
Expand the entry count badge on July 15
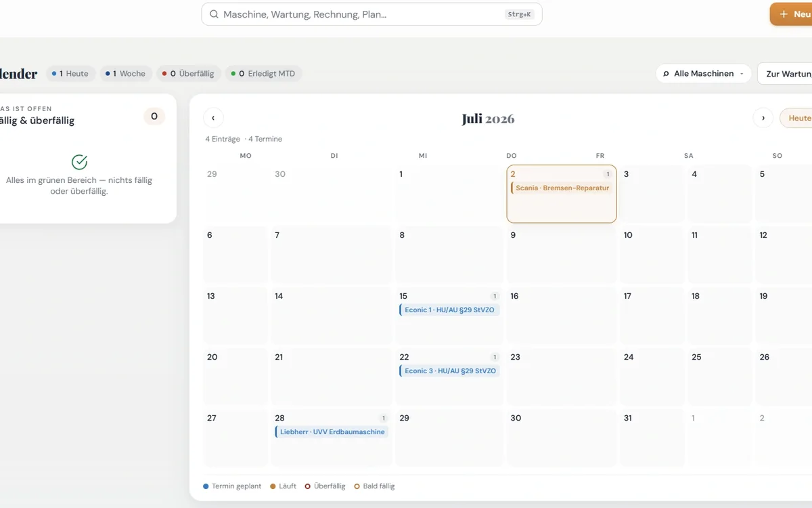(495, 296)
